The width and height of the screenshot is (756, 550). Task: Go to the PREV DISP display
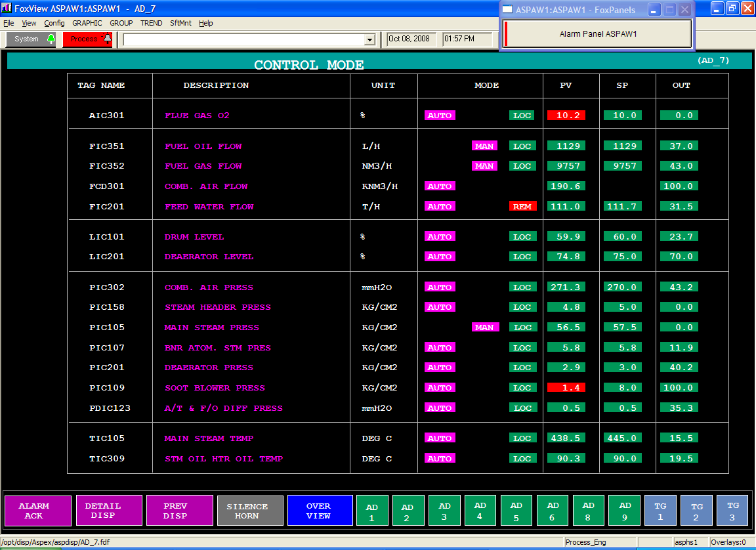(x=179, y=511)
